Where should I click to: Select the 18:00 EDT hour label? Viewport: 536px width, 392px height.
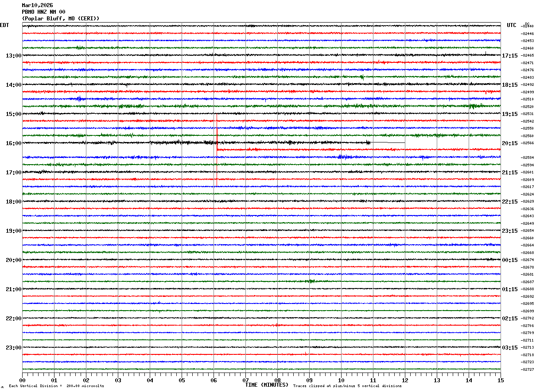[14, 202]
